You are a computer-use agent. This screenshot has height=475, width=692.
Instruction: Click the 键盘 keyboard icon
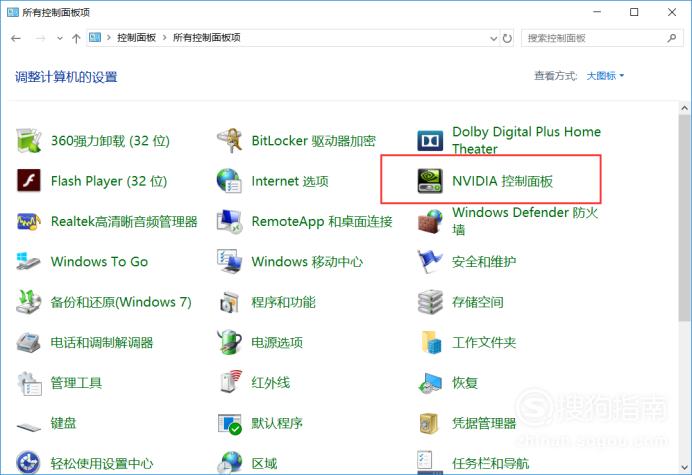29,427
